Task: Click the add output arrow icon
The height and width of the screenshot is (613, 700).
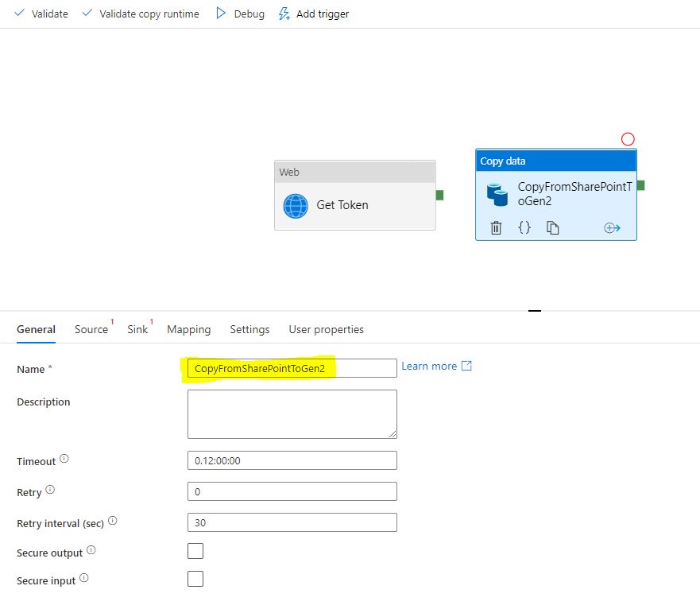Action: pyautogui.click(x=612, y=228)
